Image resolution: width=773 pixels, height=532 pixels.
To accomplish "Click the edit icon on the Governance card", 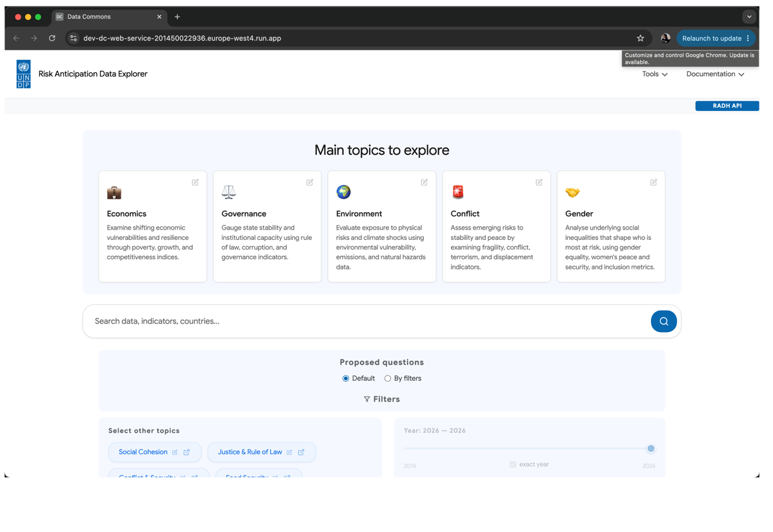I will [x=310, y=182].
